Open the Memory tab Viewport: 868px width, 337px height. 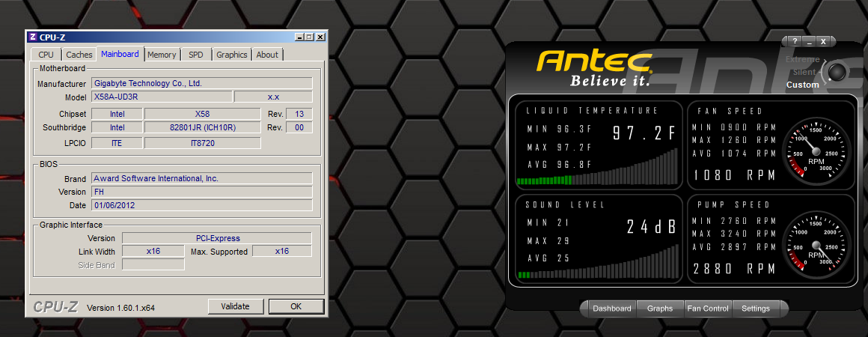click(x=162, y=55)
